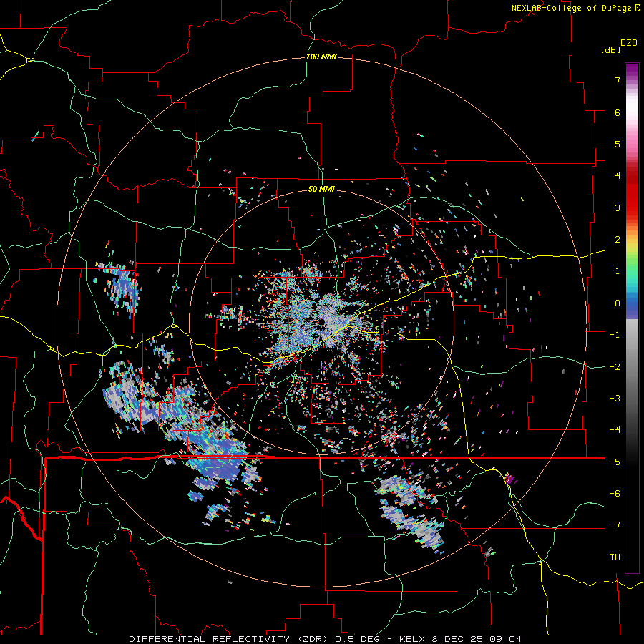Click the 100 NMI range ring label

tap(321, 57)
